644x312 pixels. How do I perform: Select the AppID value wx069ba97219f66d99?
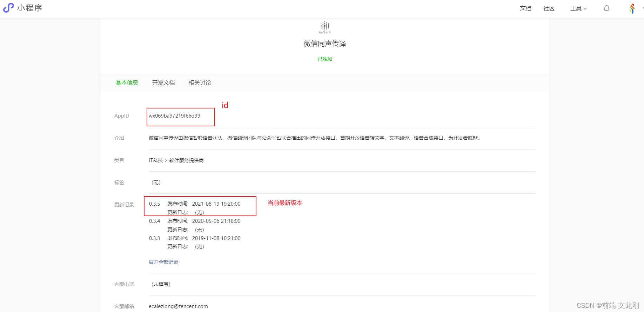174,116
